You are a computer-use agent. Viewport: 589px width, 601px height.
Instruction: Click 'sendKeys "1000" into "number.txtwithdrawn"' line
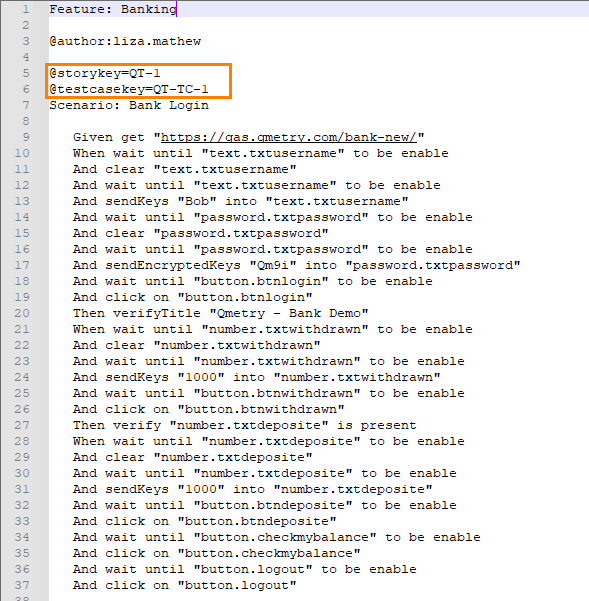click(x=257, y=378)
